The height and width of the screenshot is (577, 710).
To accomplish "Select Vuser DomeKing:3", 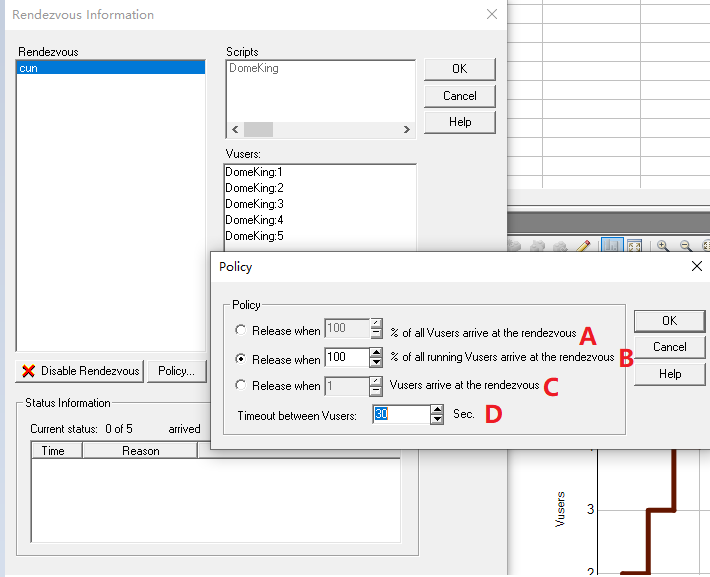I will [254, 204].
